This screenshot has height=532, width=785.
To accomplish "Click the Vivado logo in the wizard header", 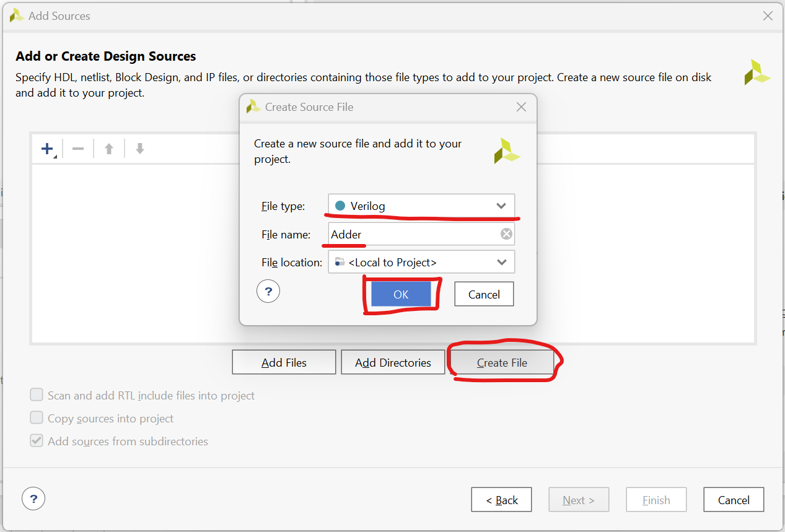I will 757,72.
